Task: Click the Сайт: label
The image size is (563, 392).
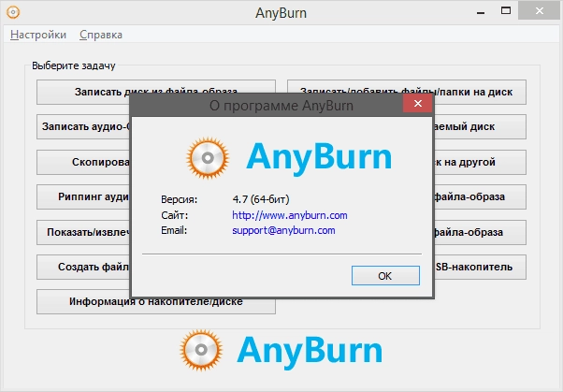Action: (x=175, y=215)
